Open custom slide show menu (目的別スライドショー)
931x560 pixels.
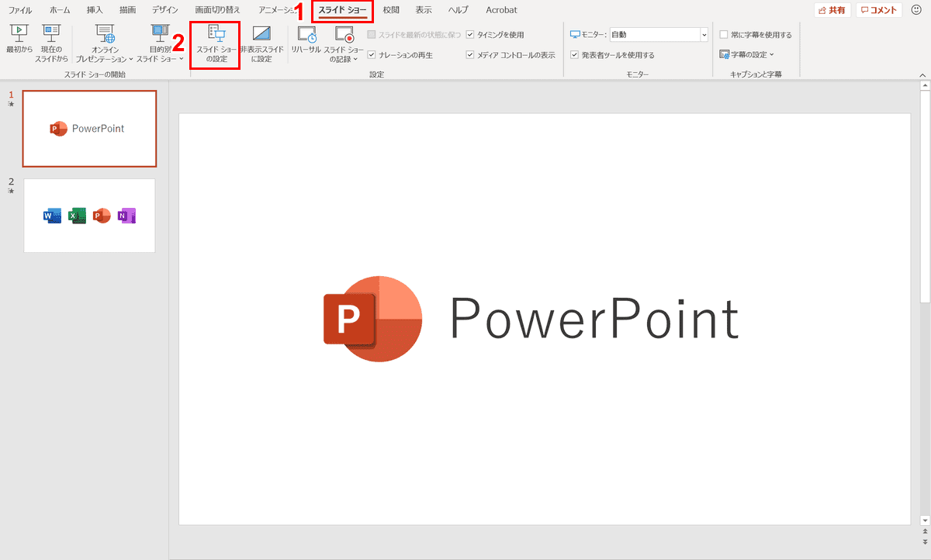pos(161,43)
